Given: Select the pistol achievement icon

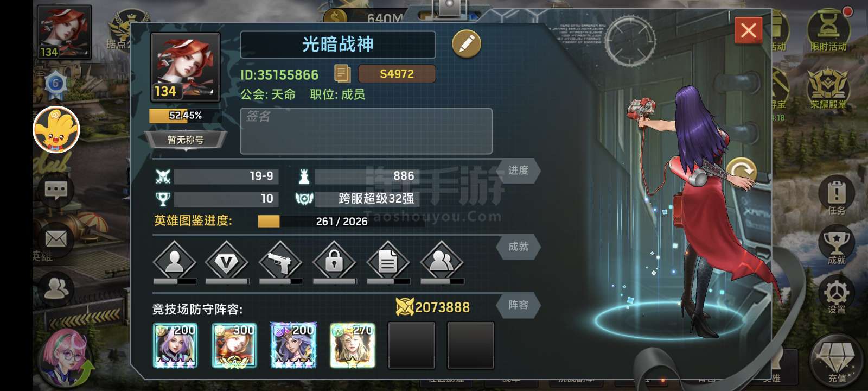Looking at the screenshot, I should [x=280, y=263].
